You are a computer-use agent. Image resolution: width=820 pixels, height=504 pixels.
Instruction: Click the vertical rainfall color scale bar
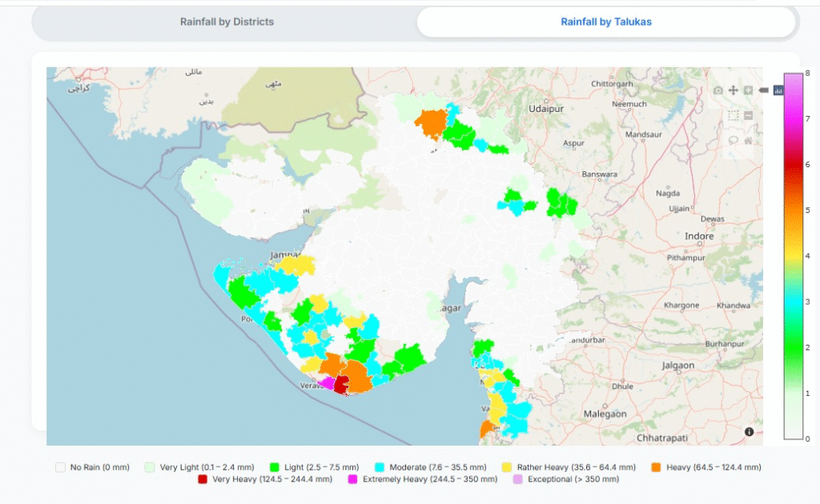point(793,256)
